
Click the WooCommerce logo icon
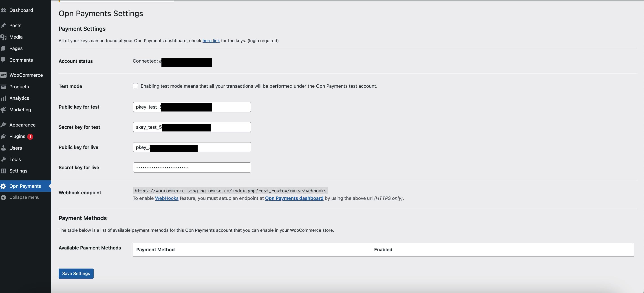(4, 75)
